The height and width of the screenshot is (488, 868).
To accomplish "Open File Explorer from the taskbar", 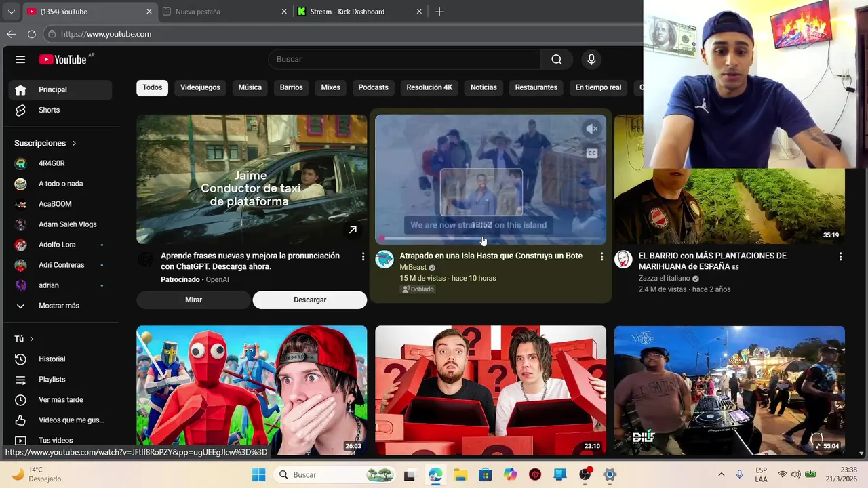I will (460, 475).
